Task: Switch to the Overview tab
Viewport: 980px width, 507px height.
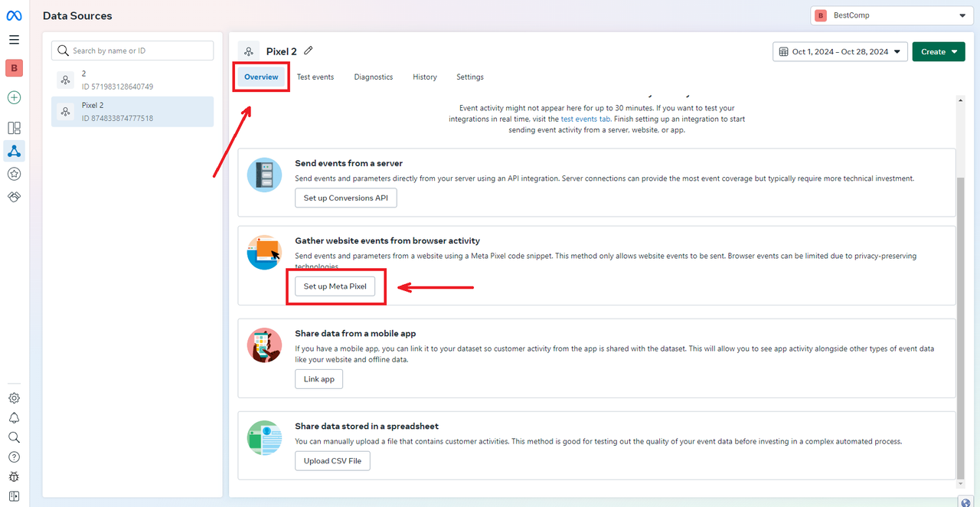Action: click(261, 77)
